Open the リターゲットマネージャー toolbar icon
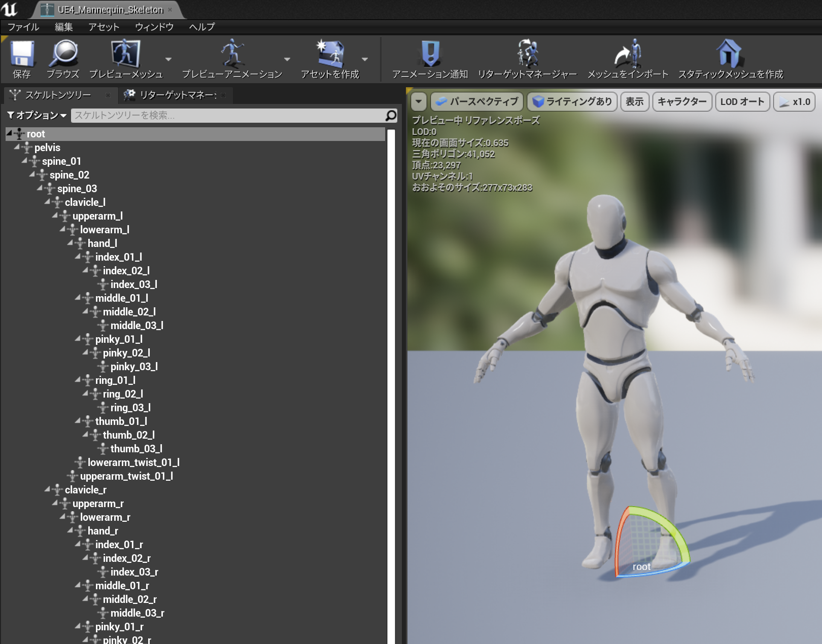The height and width of the screenshot is (644, 822). click(527, 53)
